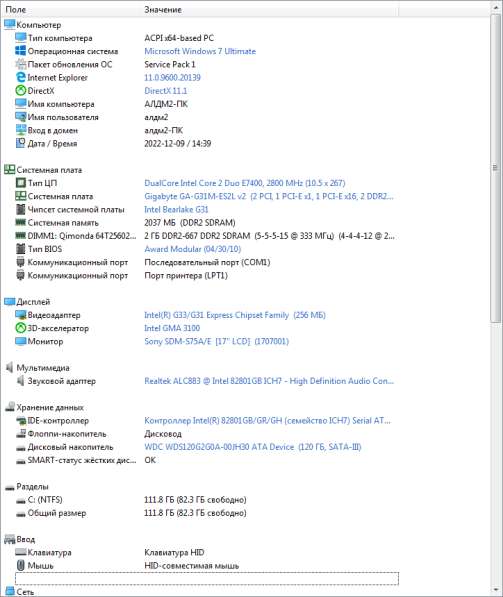503x597 pixels.
Task: Click the Дата / Время clock icon
Action: click(x=20, y=143)
